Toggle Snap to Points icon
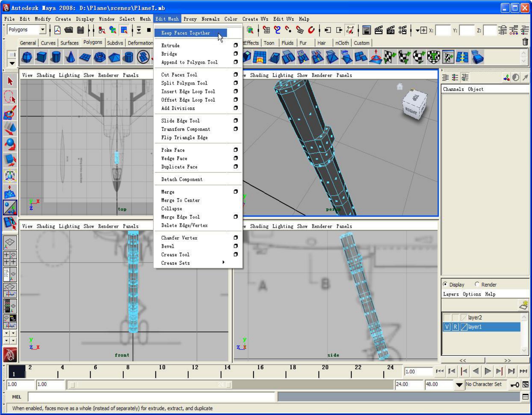The width and height of the screenshot is (532, 415). (x=288, y=30)
